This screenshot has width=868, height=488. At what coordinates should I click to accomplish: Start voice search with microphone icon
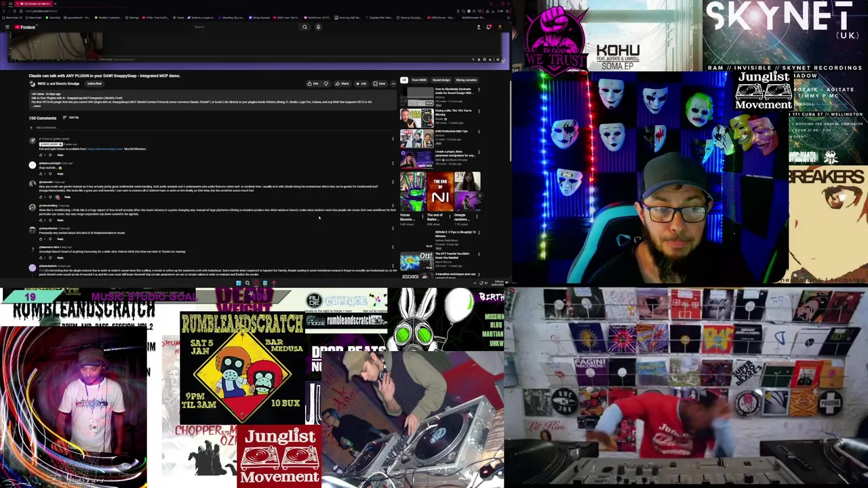318,27
